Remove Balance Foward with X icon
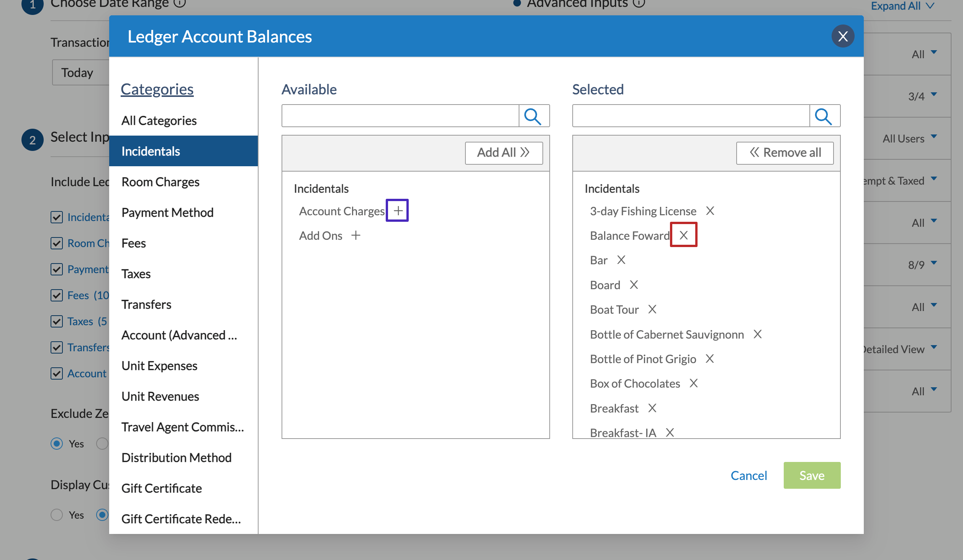 point(683,235)
